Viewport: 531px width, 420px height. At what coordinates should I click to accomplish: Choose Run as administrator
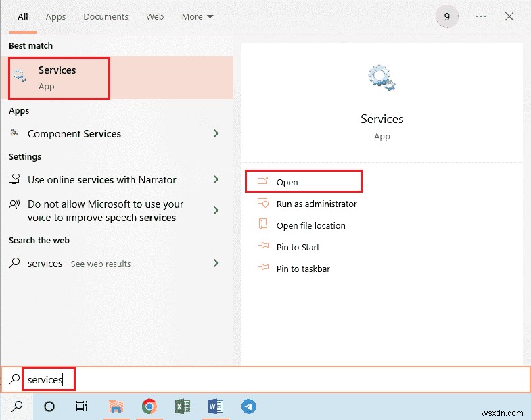[x=317, y=204]
